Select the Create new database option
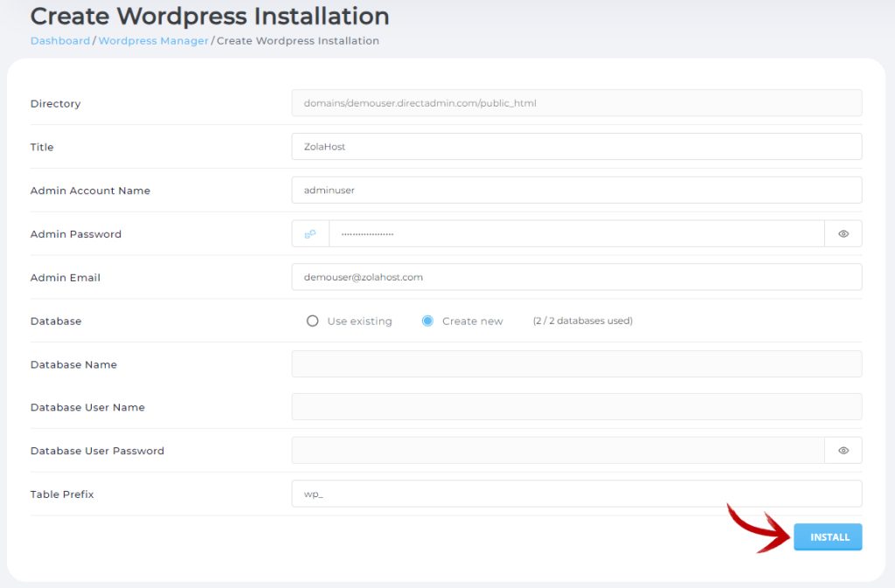This screenshot has height=588, width=895. pyautogui.click(x=427, y=321)
